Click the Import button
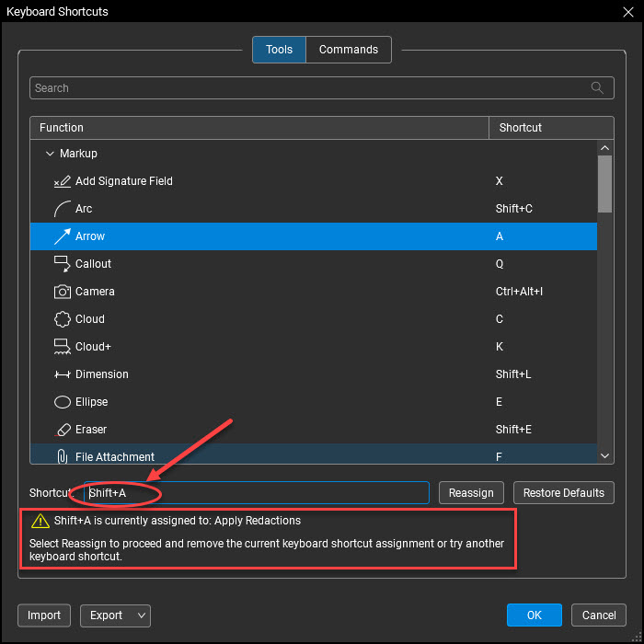 (44, 615)
